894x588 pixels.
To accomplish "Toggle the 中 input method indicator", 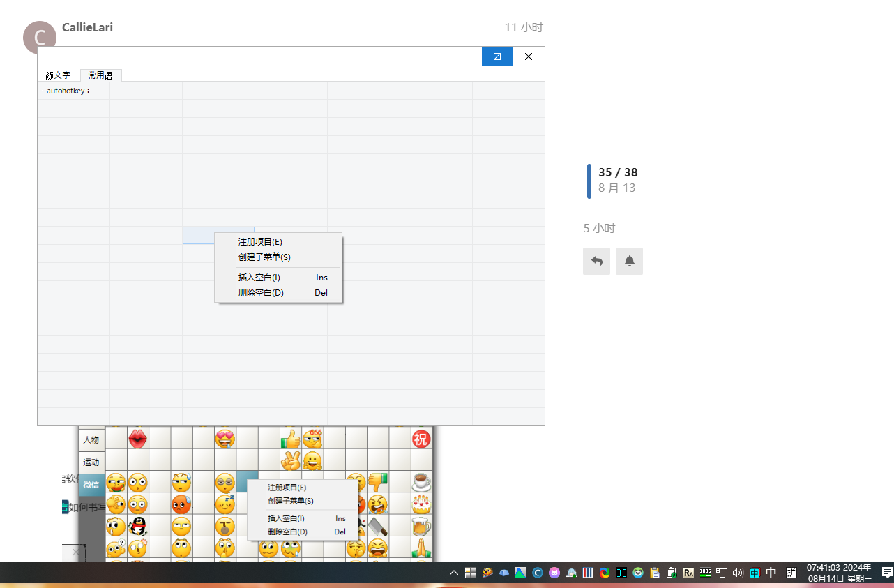I will click(771, 573).
